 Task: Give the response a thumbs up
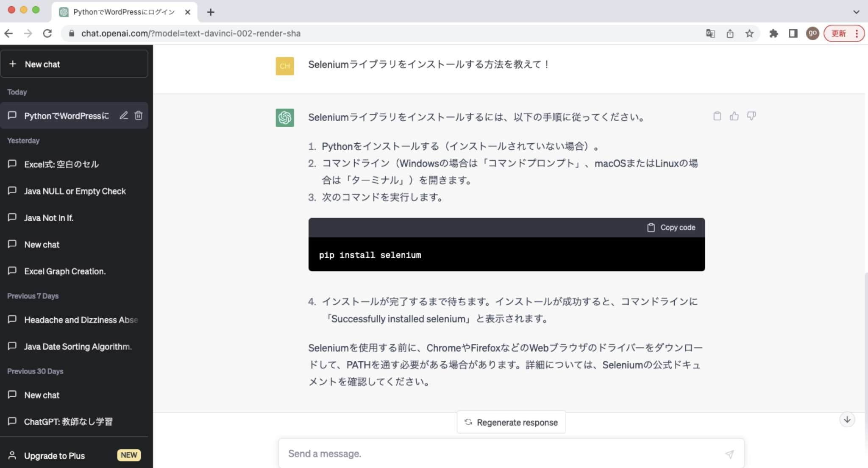click(x=734, y=116)
